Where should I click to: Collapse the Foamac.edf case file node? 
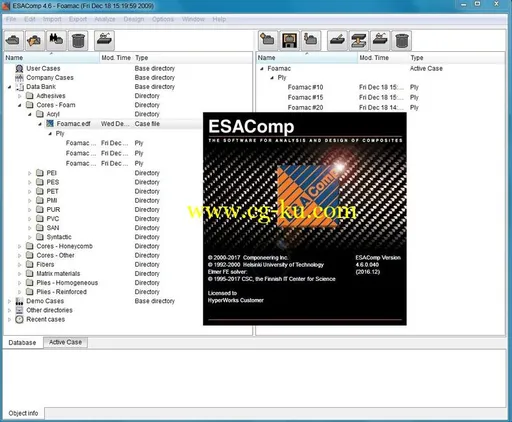click(40, 124)
